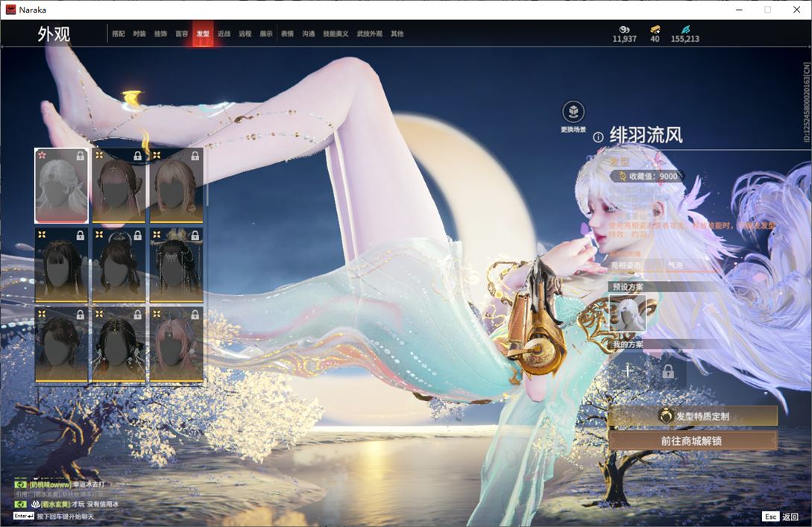Click the 发型特质定制 button
This screenshot has height=527, width=812.
click(693, 416)
